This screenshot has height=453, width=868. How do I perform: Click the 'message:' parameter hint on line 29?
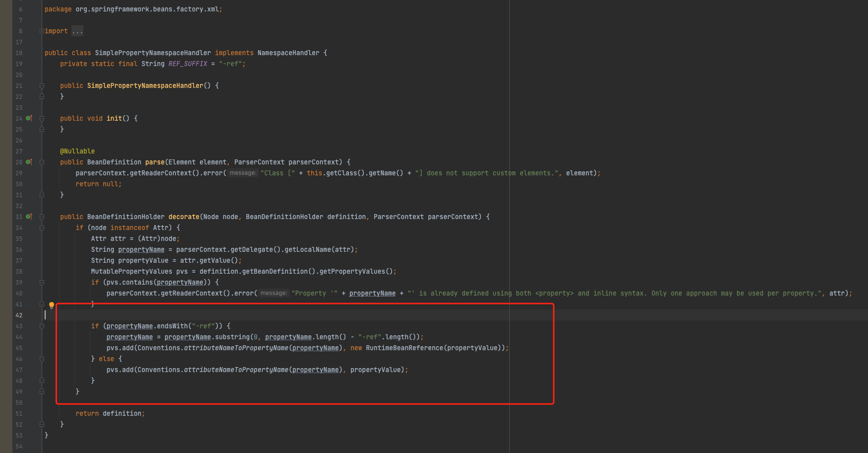pyautogui.click(x=243, y=173)
